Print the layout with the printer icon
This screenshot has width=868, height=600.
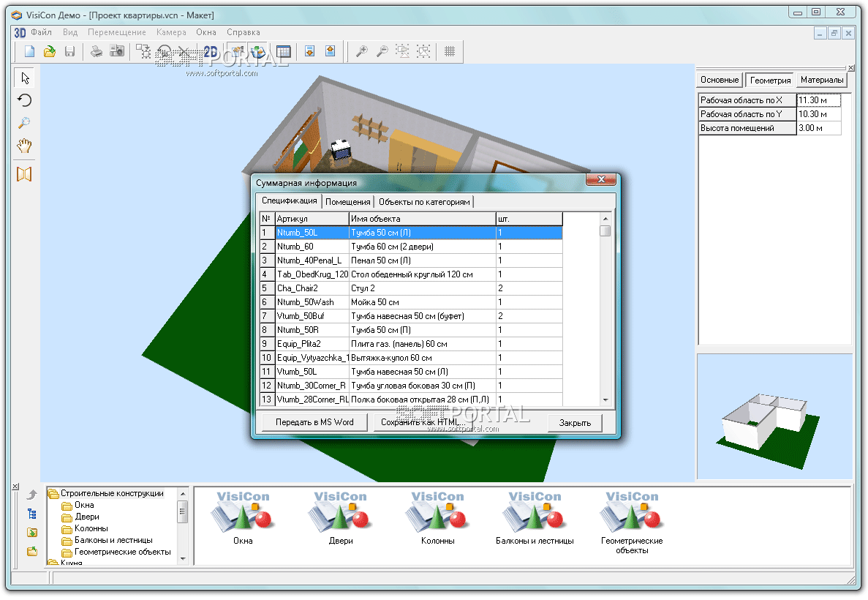[97, 51]
